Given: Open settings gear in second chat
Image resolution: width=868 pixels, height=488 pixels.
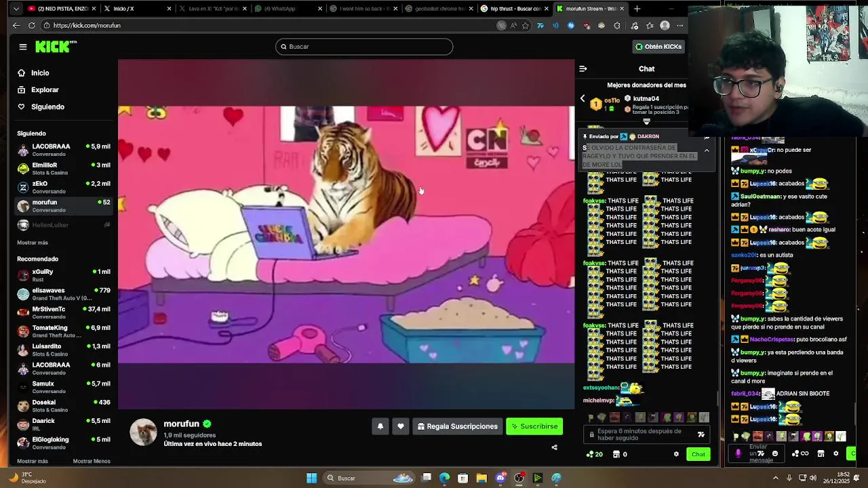Looking at the screenshot, I should (x=836, y=453).
